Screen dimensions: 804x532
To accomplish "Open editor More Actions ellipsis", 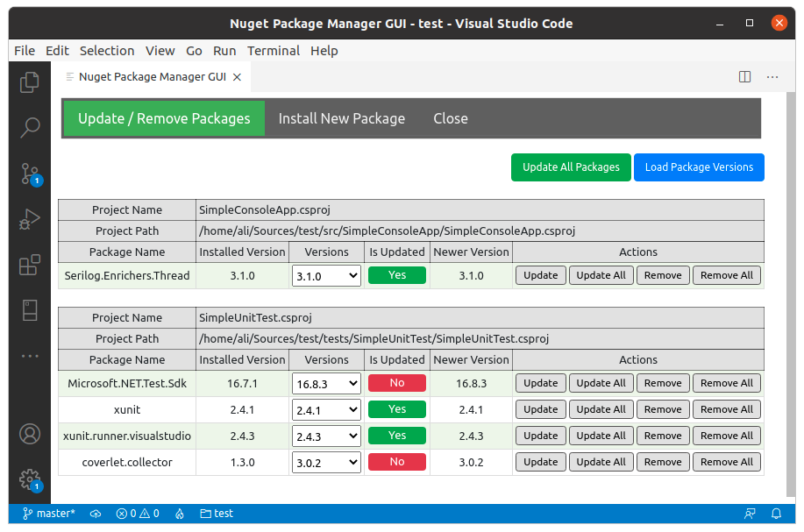I will [x=772, y=77].
